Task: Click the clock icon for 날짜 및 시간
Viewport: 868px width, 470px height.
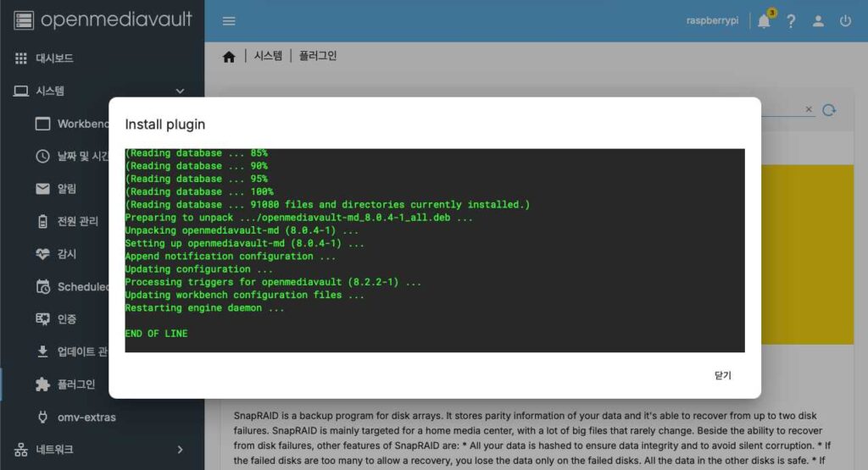Action: click(42, 157)
